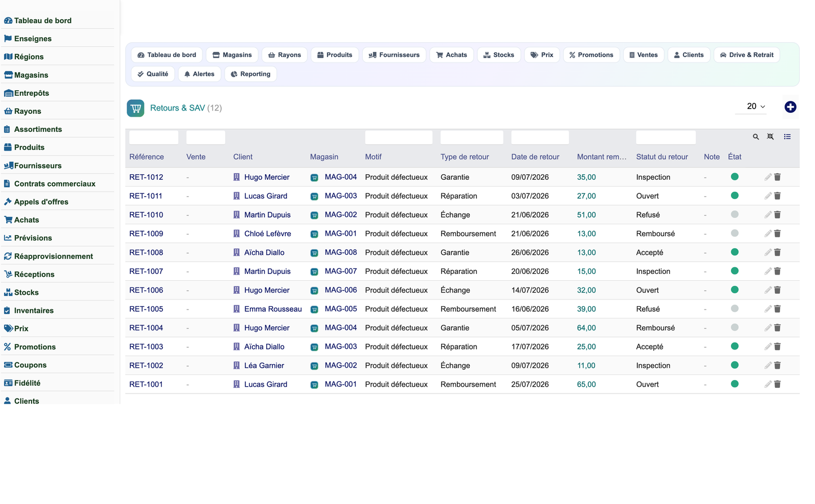Click the clear search filter icon
The width and height of the screenshot is (815, 504).
(770, 137)
